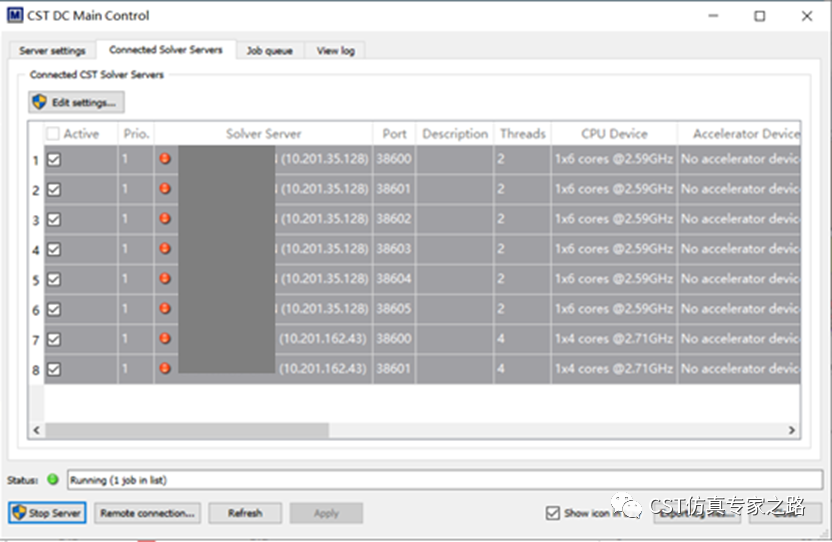This screenshot has width=832, height=542.
Task: Uncheck the Active checkbox in row 7
Action: (54, 339)
